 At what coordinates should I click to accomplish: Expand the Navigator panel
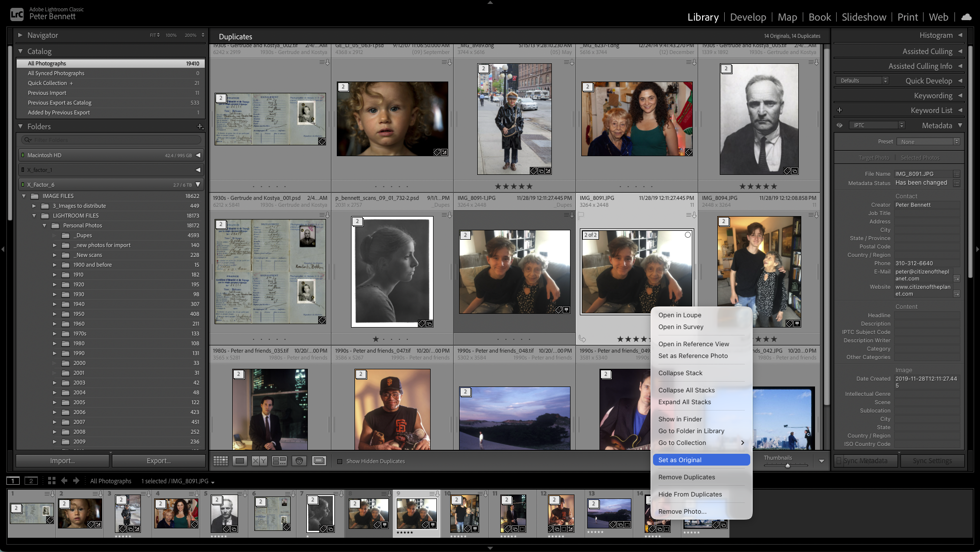(20, 35)
